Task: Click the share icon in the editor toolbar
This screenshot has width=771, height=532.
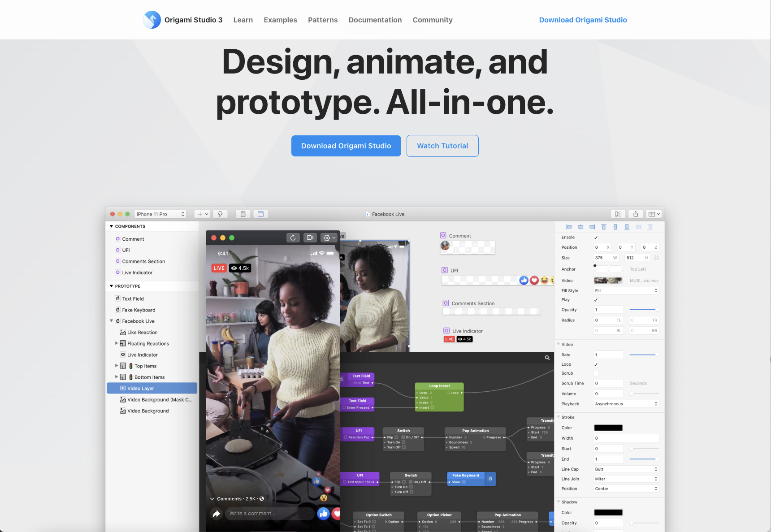Action: [636, 214]
